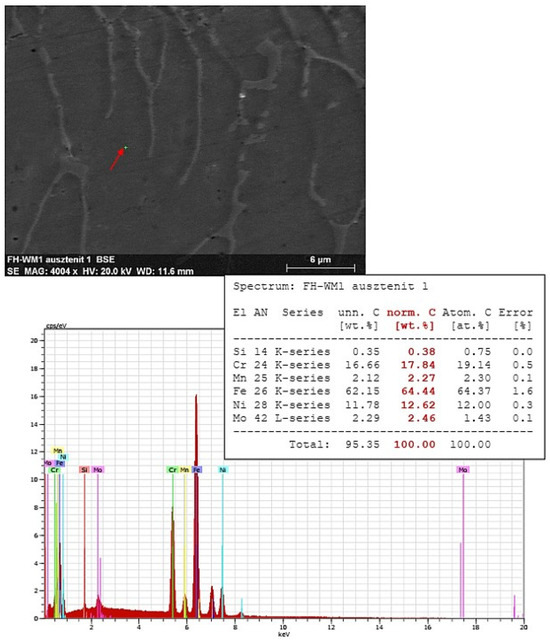Click the yellow Mn label near 5.9 keV
The width and height of the screenshot is (550, 642).
pos(185,470)
